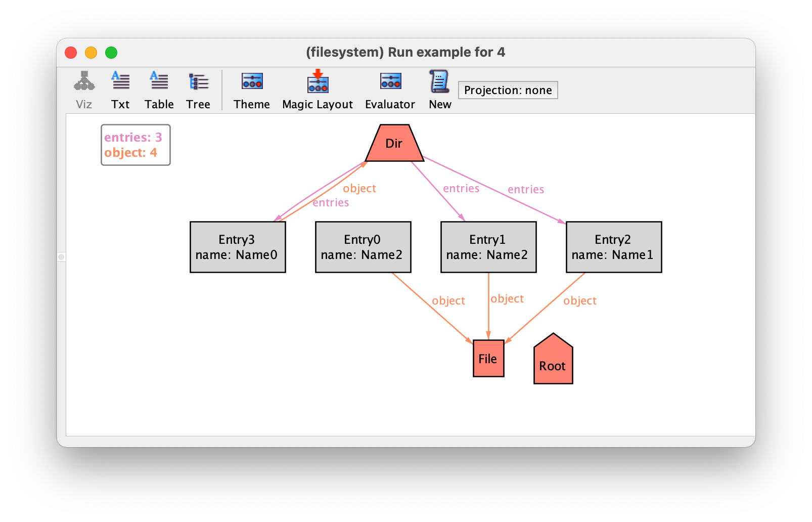
Task: Click the 'object: 4' legend label
Action: (130, 152)
